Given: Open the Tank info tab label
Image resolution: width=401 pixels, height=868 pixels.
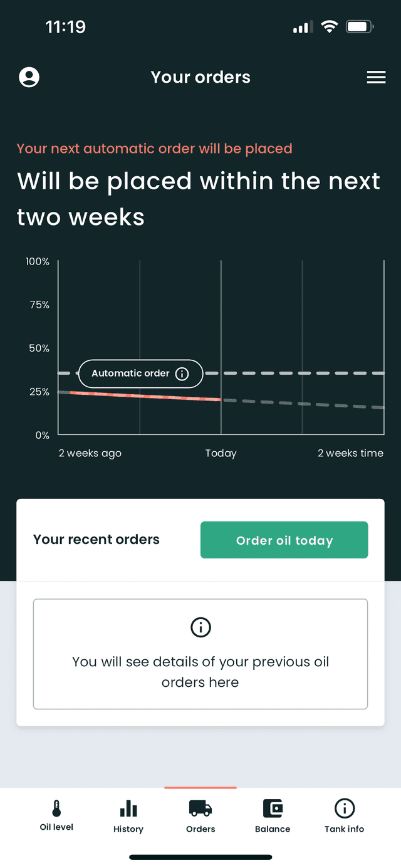Looking at the screenshot, I should coord(345,829).
